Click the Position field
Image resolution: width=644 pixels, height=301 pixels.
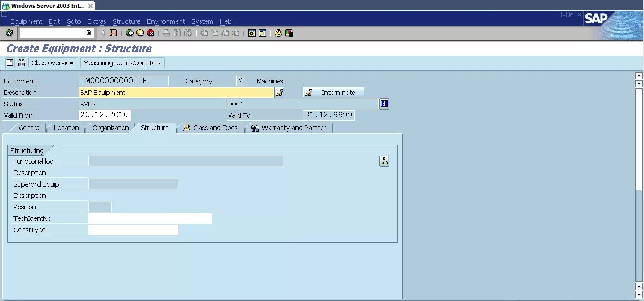[100, 207]
